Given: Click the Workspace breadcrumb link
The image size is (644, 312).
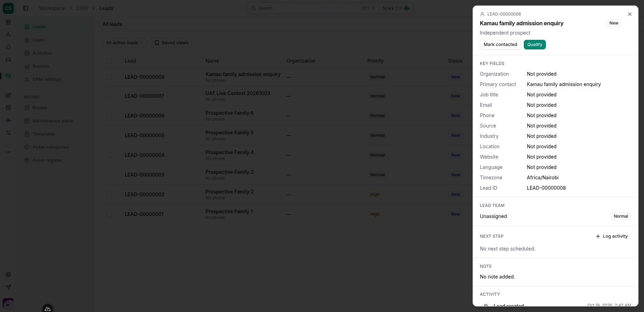Looking at the screenshot, I should point(52,8).
